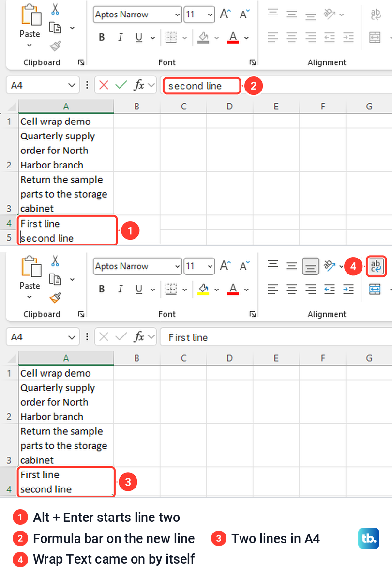Click Orientation text-angle icon in lower ribbon
The image size is (392, 579).
330,266
